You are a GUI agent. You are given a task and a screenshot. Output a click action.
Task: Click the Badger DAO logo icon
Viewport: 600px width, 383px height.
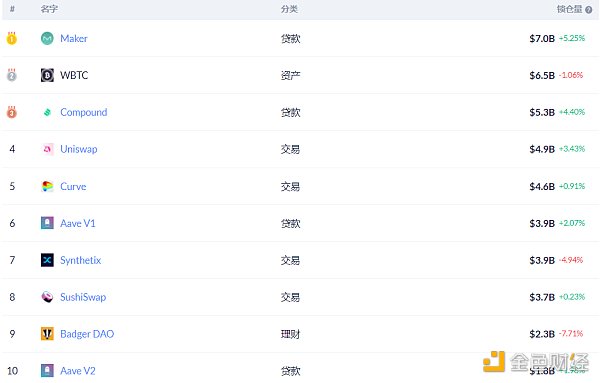pyautogui.click(x=47, y=334)
